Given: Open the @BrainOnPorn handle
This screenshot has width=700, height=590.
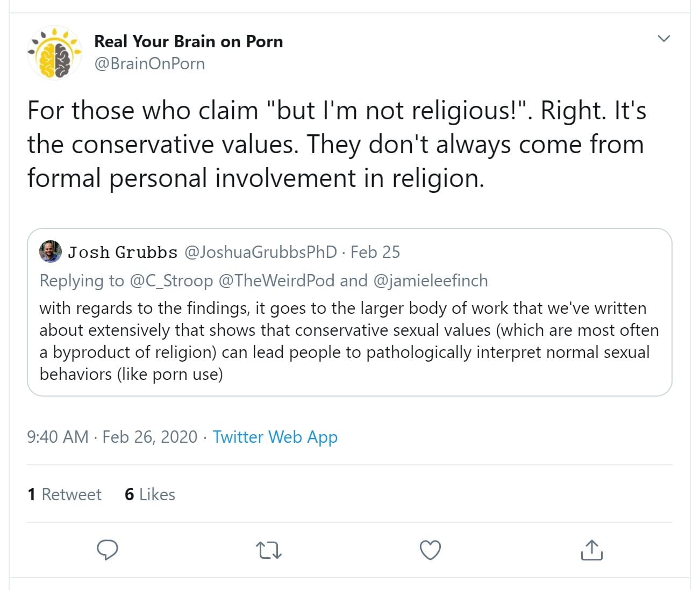Looking at the screenshot, I should pyautogui.click(x=149, y=63).
